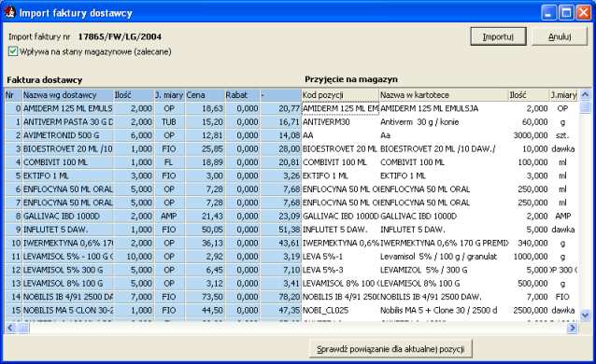The image size is (596, 364).
Task: Click NOBI_CL025 item code cell
Action: 341,311
